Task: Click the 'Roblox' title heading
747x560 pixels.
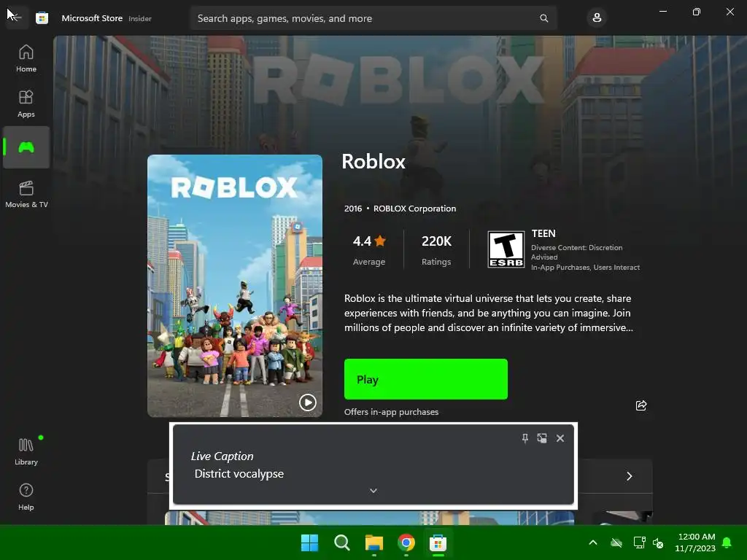Action: pyautogui.click(x=373, y=161)
